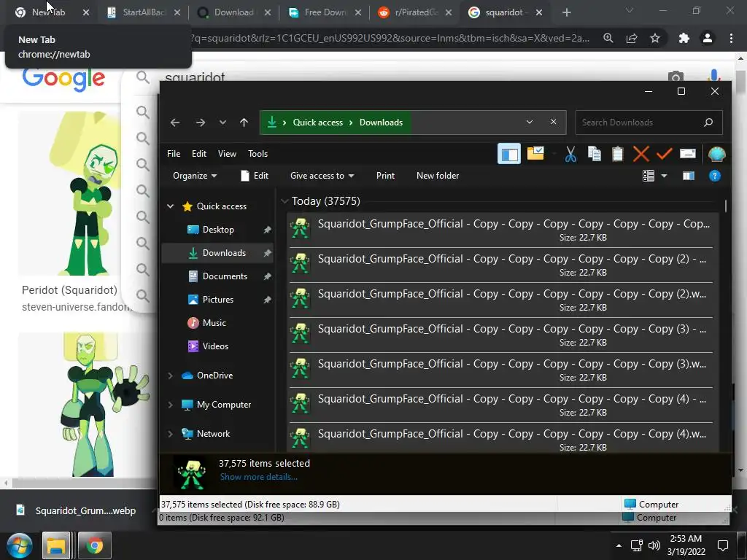This screenshot has width=747, height=560.
Task: Open Chrome three-dot menu
Action: (x=731, y=38)
